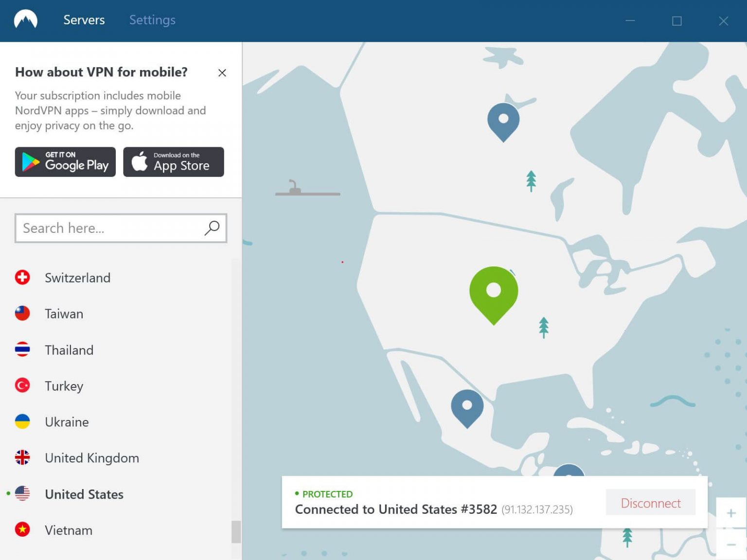Image resolution: width=747 pixels, height=560 pixels.
Task: Click the magnifying glass search icon
Action: (x=212, y=228)
